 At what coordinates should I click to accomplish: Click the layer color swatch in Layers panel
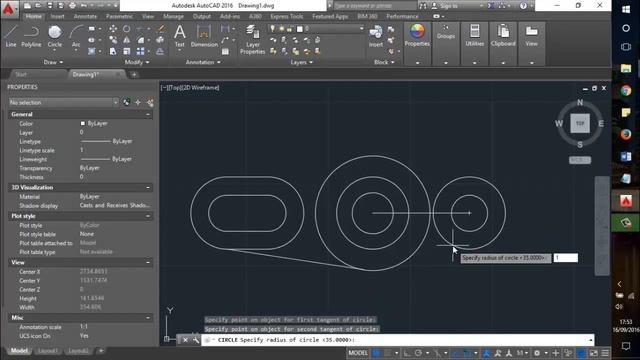pyautogui.click(x=300, y=29)
